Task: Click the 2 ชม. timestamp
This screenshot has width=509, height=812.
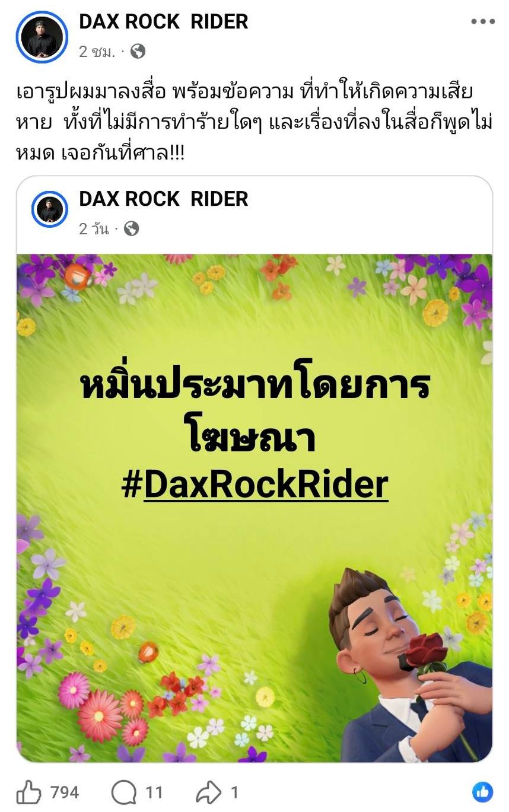Action: [97, 52]
